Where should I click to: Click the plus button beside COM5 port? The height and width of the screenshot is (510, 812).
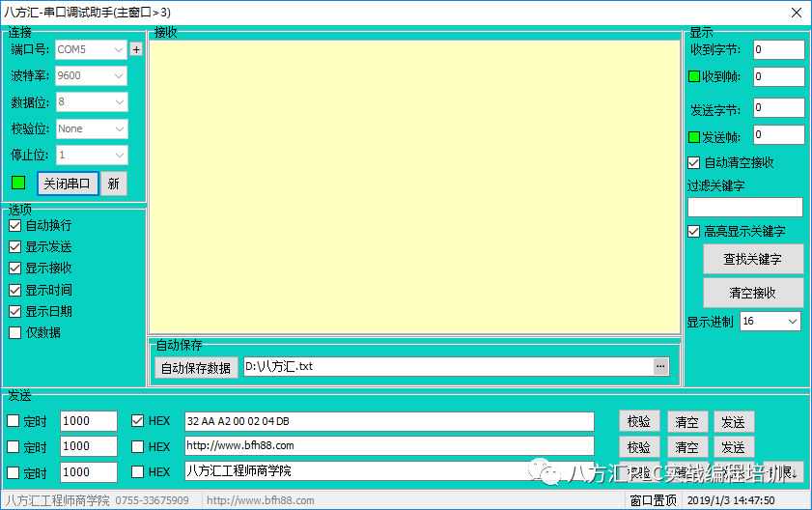136,49
